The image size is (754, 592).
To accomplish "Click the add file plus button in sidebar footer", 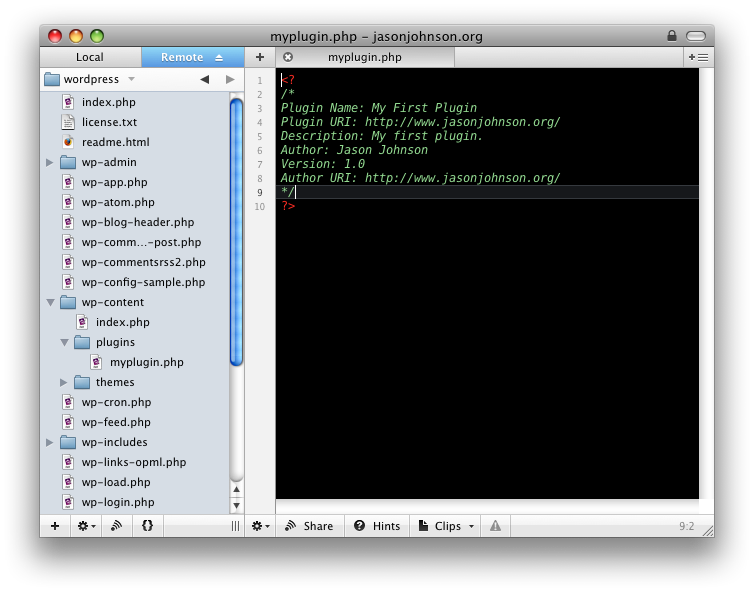I will pos(55,526).
